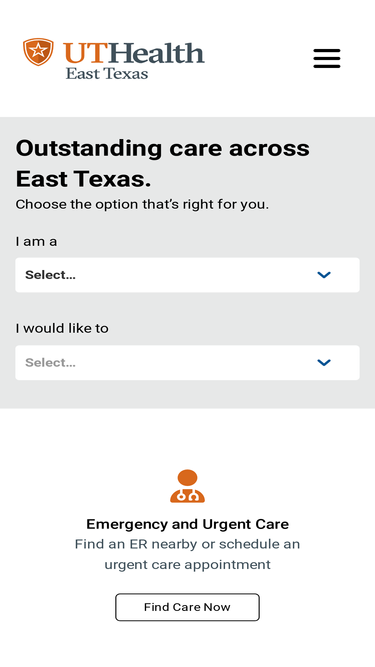Click the star inside the shield emblem
Image resolution: width=375 pixels, height=667 pixels.
(38, 50)
